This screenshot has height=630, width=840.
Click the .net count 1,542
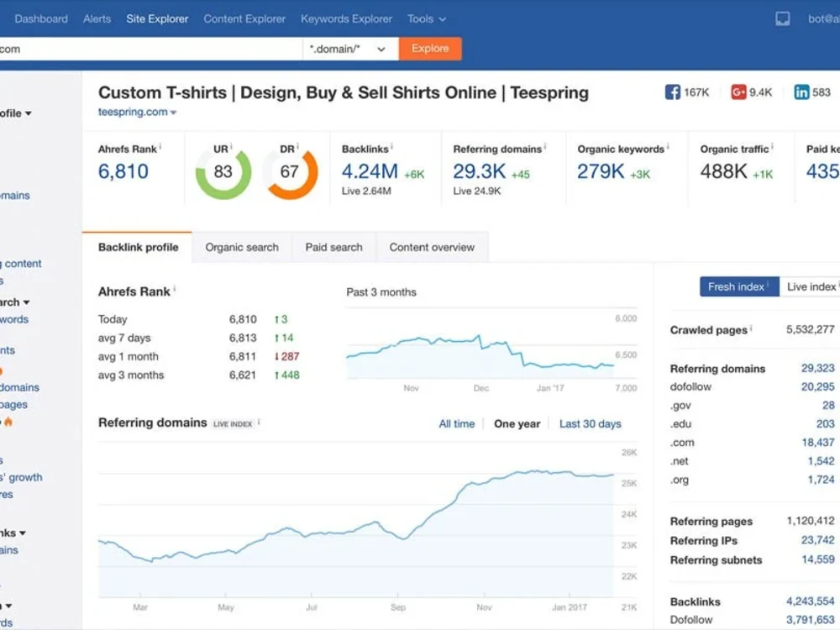point(821,461)
